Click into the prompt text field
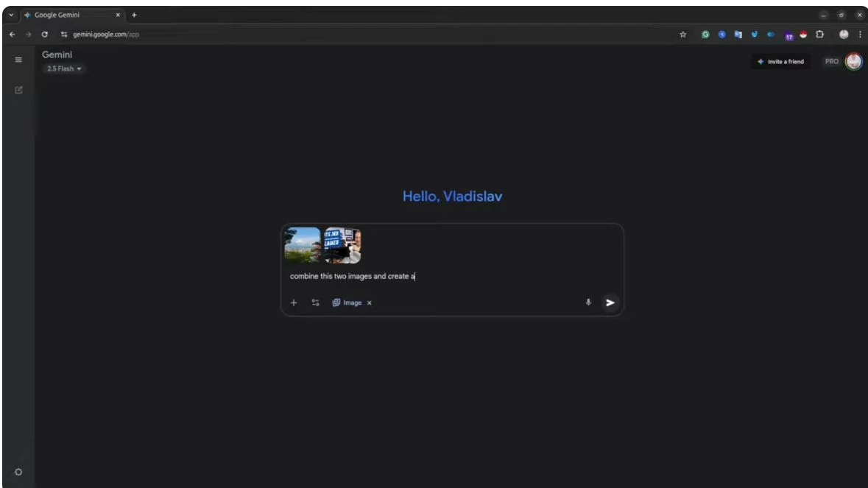Screen dimensions: 868x488 pyautogui.click(x=451, y=276)
